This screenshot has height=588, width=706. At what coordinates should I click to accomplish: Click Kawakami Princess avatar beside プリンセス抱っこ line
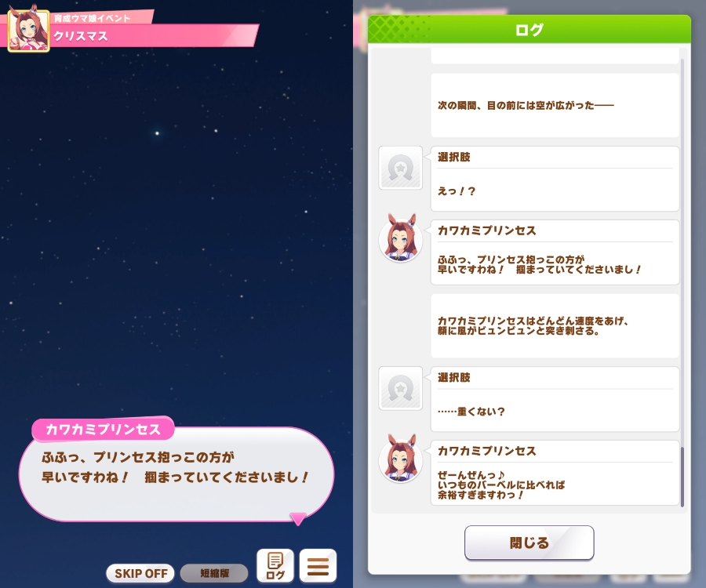point(401,238)
